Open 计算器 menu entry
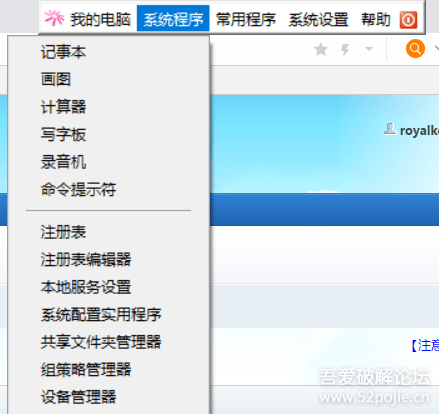Viewport: 439px width, 414px height. tap(109, 107)
